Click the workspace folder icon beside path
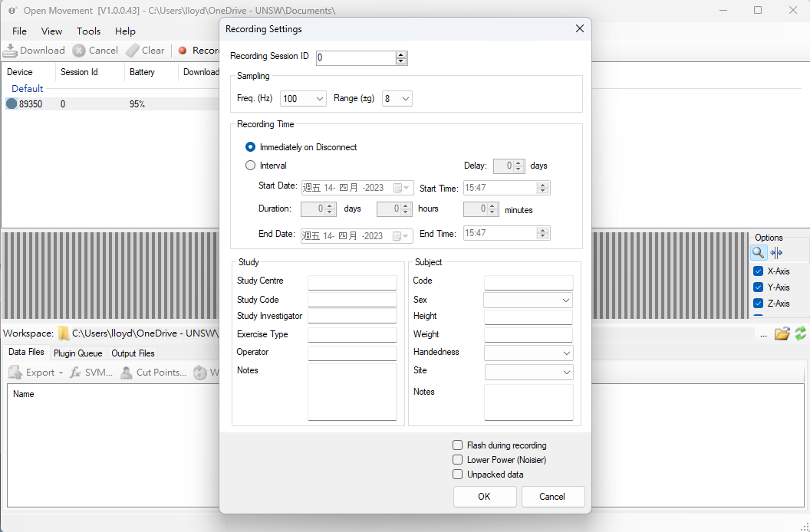 64,333
